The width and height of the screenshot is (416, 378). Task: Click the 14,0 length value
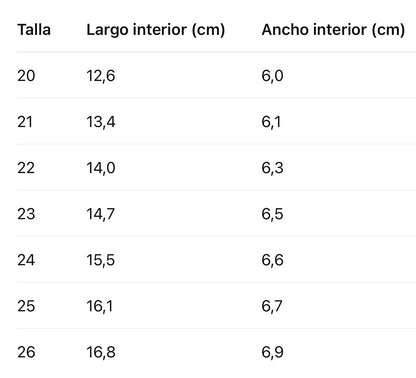[x=101, y=168]
